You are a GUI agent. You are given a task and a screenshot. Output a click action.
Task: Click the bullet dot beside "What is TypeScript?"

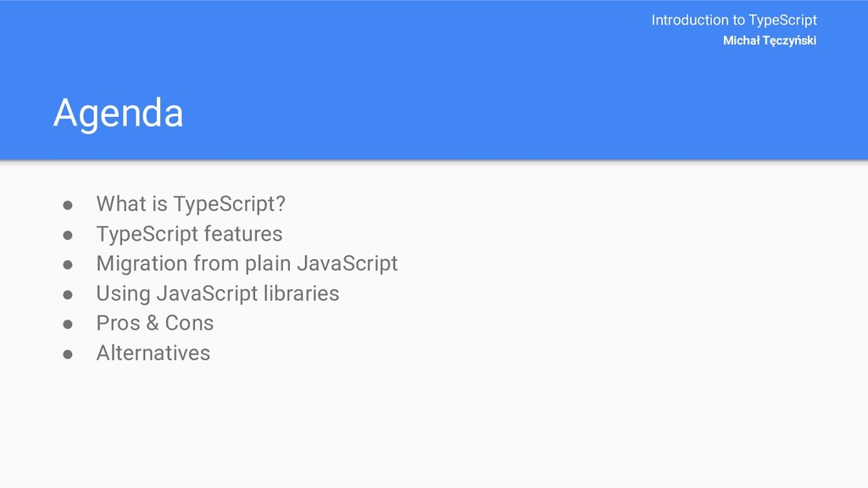68,206
